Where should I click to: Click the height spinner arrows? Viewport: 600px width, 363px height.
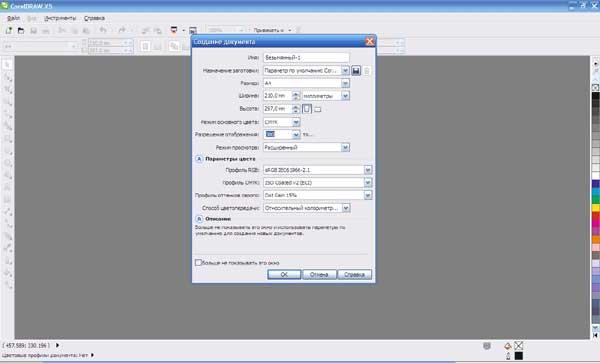point(296,109)
